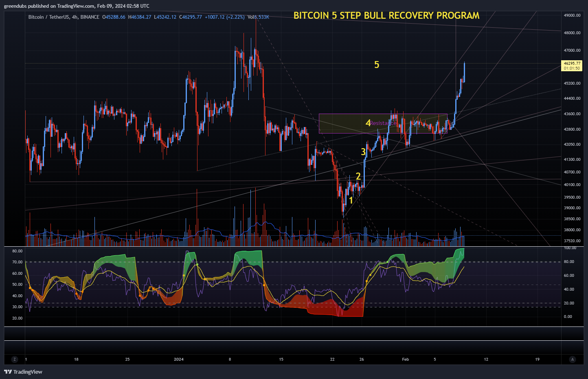Click the current price label 46295.77
The height and width of the screenshot is (379, 588).
[572, 64]
